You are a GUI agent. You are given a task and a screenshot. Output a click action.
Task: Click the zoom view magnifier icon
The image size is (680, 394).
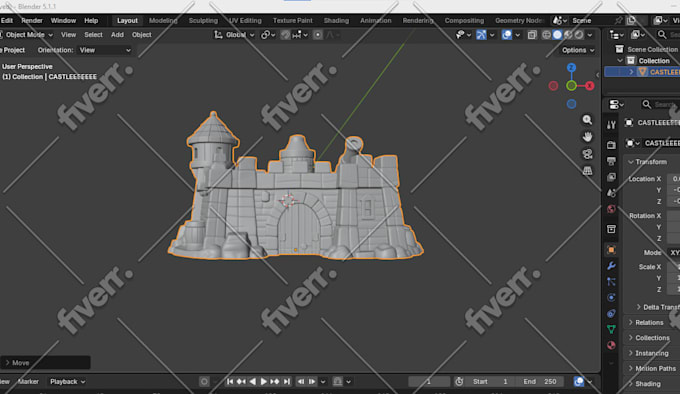pos(587,120)
